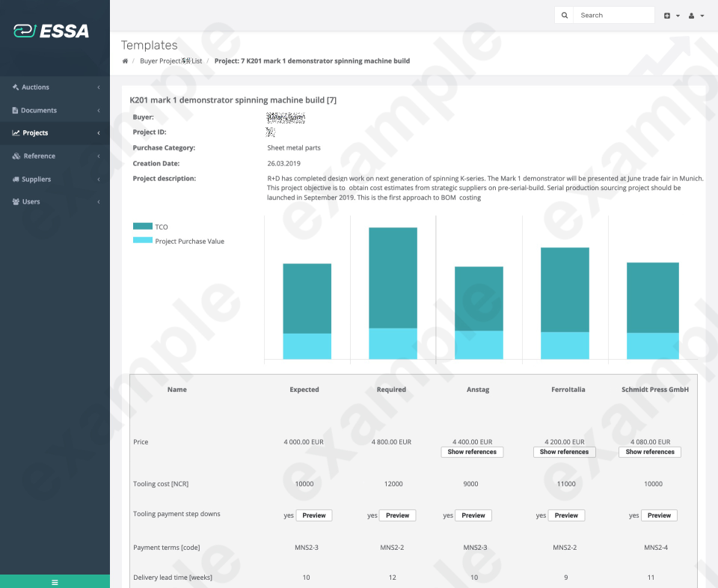Select the Suppliers truck icon
This screenshot has height=588, width=718.
(16, 179)
